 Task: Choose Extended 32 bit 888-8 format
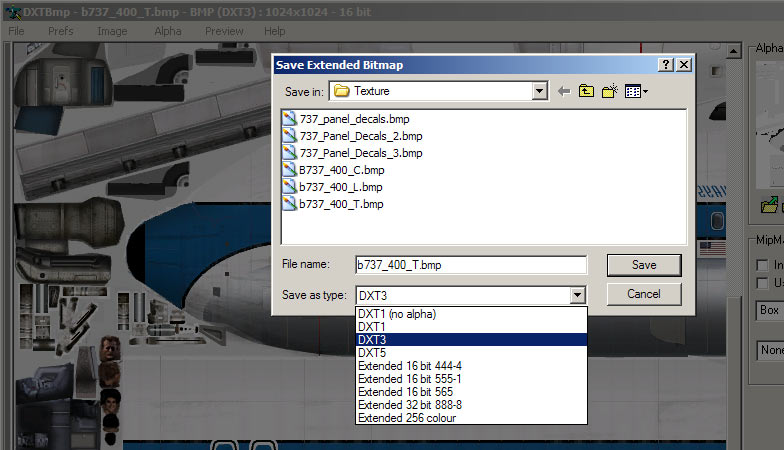click(471, 404)
